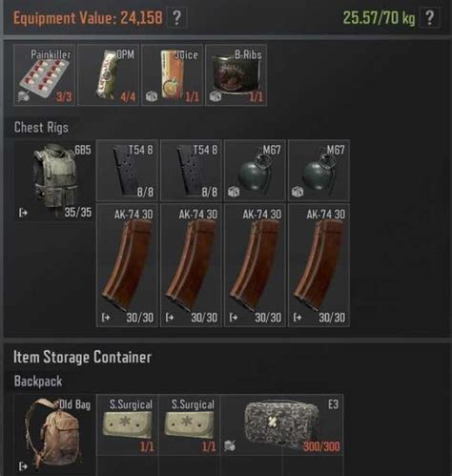Viewport: 452px width, 476px height.
Task: Click the B-Ribs canned food item
Action: 236,75
